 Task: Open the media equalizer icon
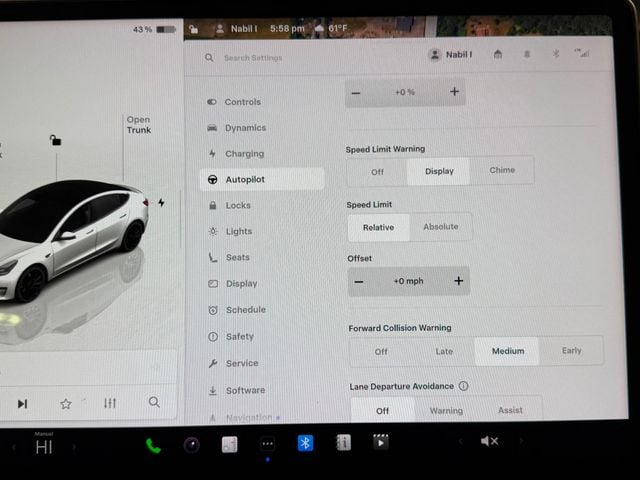[110, 403]
